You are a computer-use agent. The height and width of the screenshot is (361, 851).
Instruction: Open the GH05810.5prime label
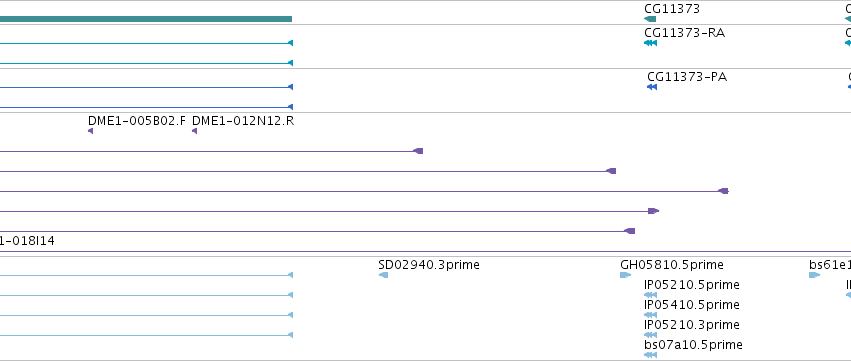tap(672, 264)
